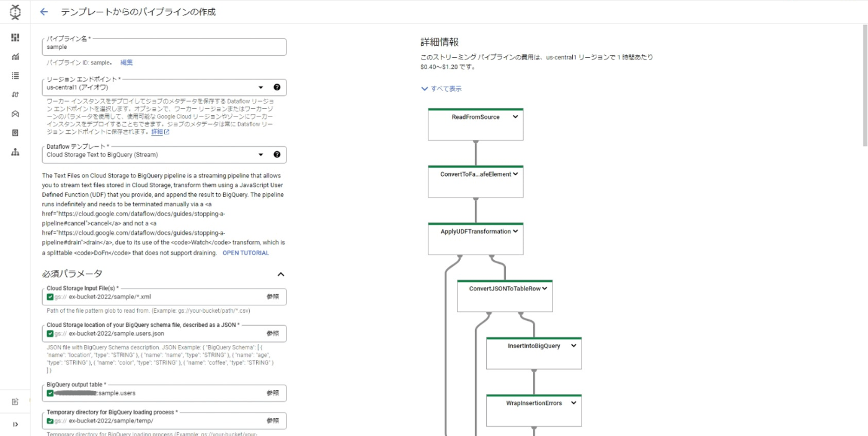Click the external link icon beside 詳細
Screen dimensions: 868x436
click(166, 132)
